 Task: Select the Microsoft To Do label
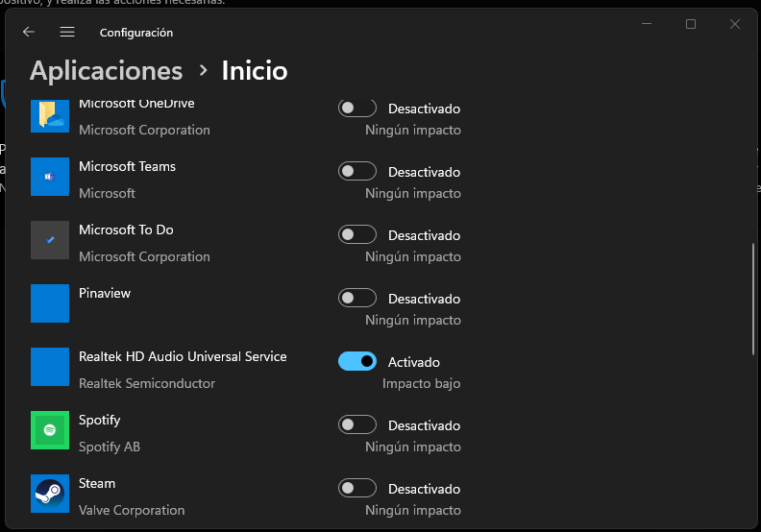point(126,230)
